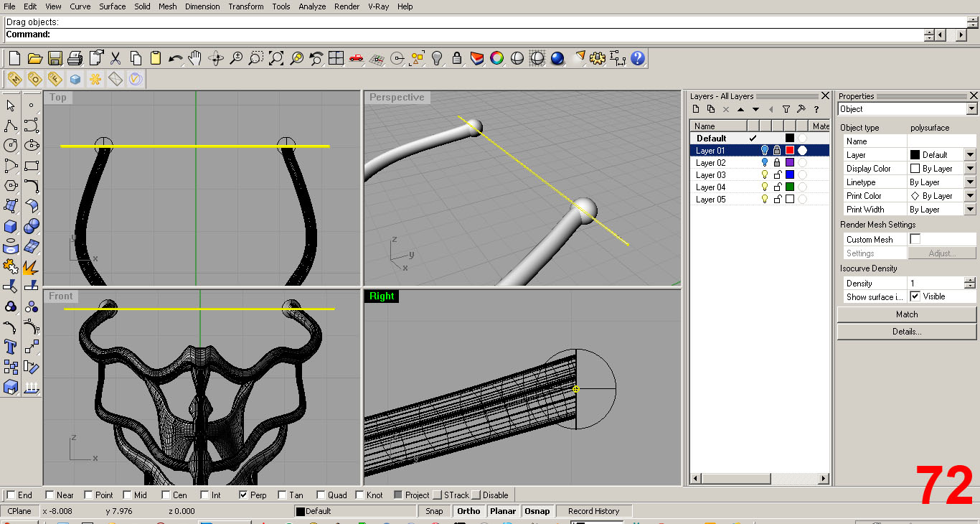
Task: Open Options with the gear icon
Action: [x=598, y=58]
